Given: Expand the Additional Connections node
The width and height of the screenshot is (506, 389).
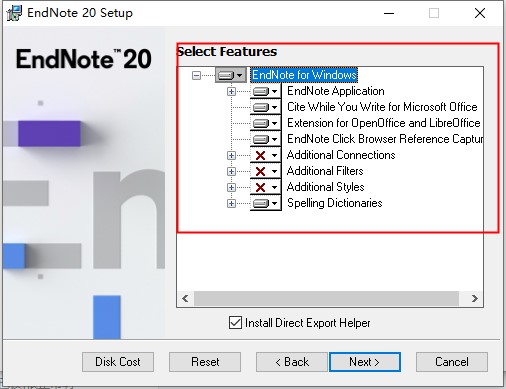Looking at the screenshot, I should coord(231,155).
